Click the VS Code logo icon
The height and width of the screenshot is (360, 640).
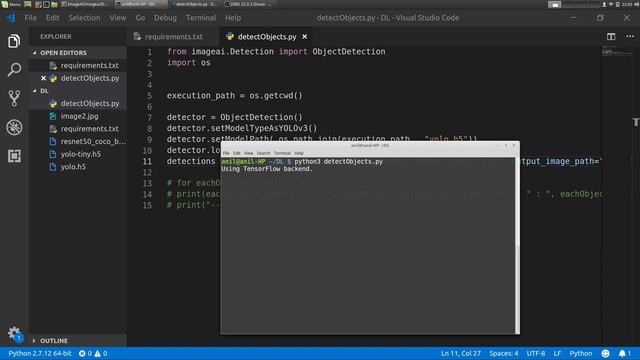[x=11, y=18]
